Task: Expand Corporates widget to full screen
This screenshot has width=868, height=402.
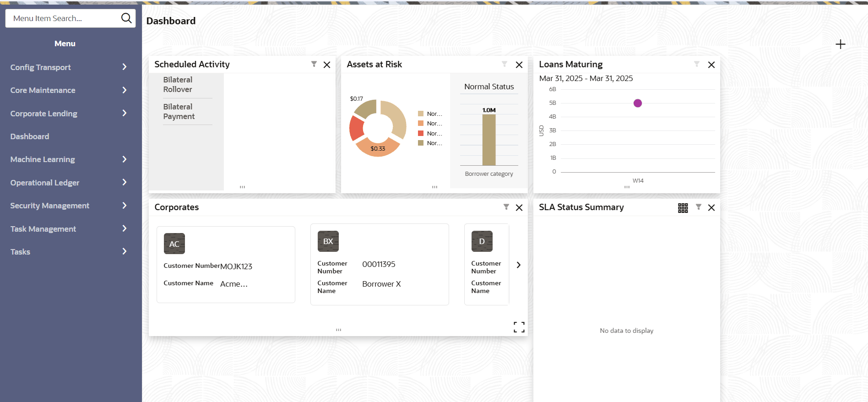Action: (519, 327)
